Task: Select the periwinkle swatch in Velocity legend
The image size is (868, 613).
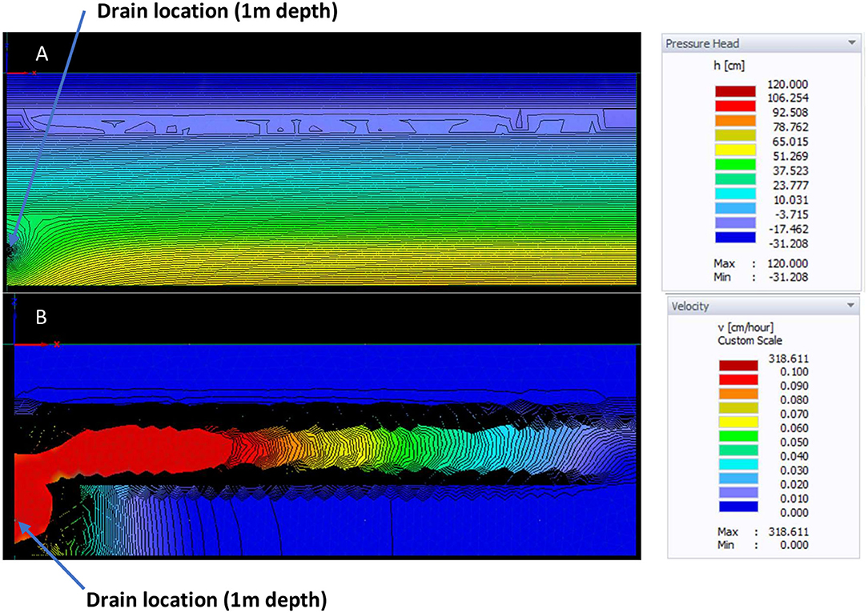Action: (x=738, y=492)
